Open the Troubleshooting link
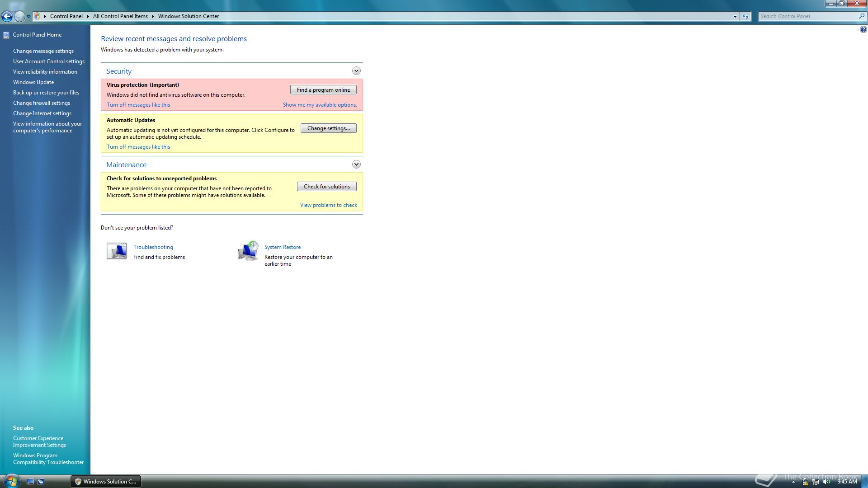 (x=153, y=247)
